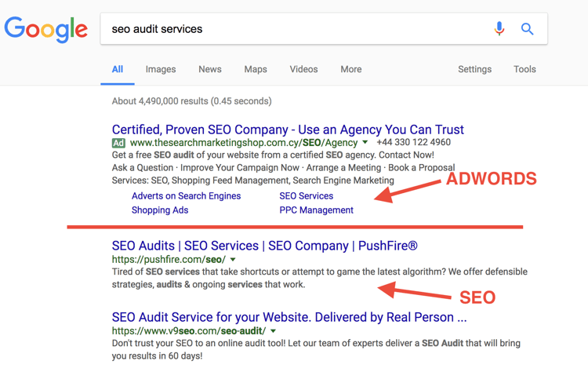Click the Google logo
Screen dimensions: 588x372
(x=45, y=29)
